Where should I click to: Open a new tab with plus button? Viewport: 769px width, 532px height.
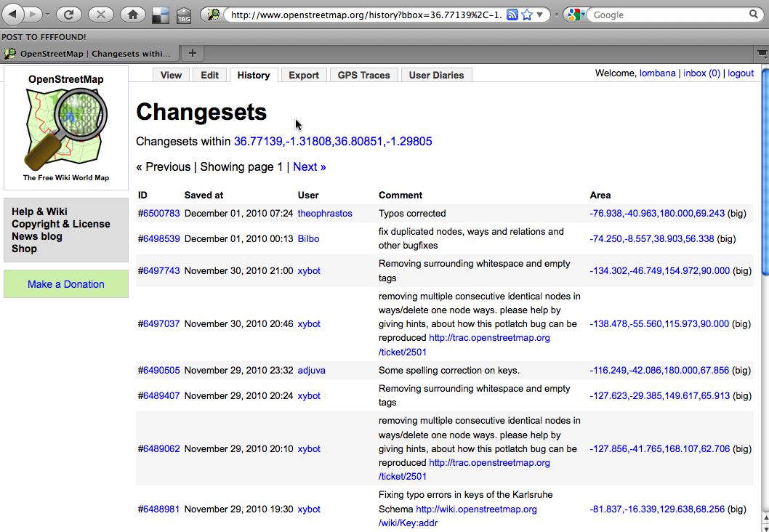(x=192, y=53)
